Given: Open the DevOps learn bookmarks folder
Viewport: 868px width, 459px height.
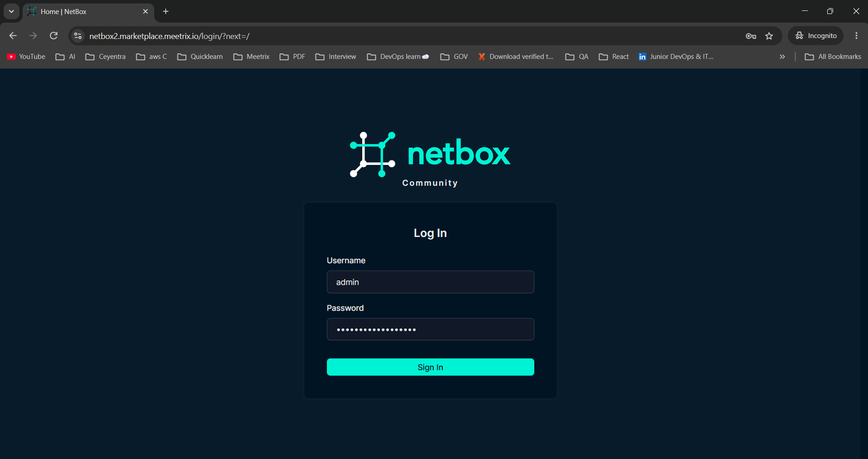Looking at the screenshot, I should (x=398, y=57).
